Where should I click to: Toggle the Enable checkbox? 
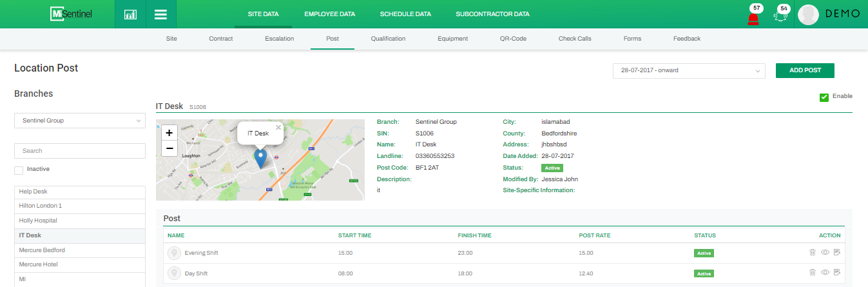(824, 97)
